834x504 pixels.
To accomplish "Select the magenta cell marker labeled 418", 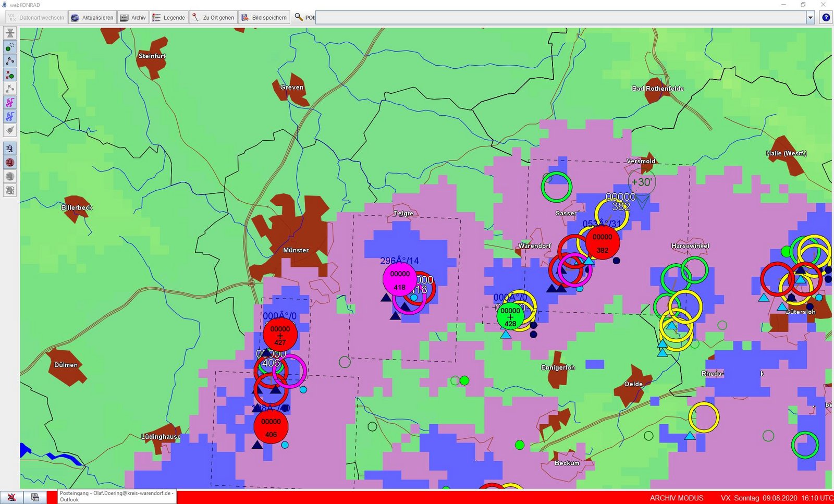I will pos(400,280).
